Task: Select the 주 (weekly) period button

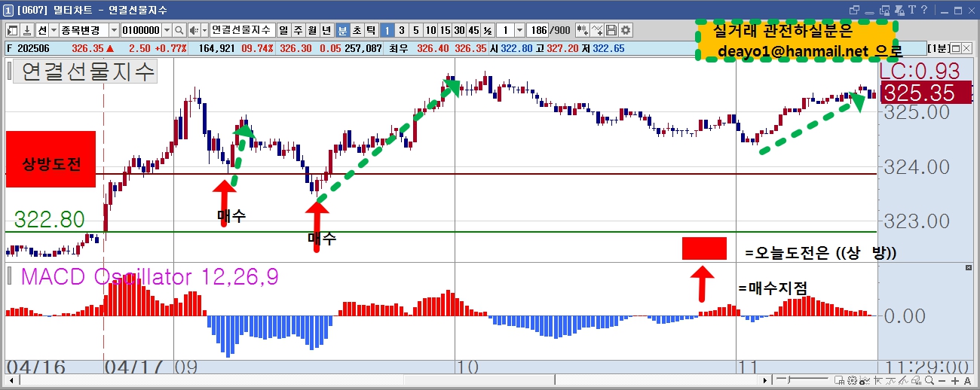Action: (298, 30)
